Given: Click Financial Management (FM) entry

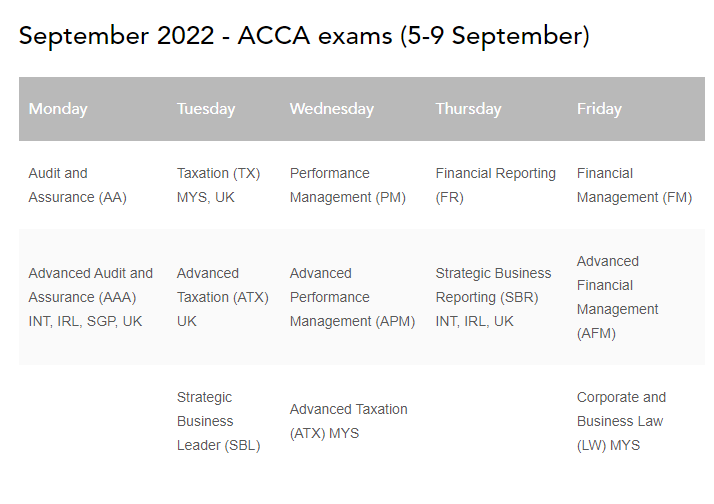Looking at the screenshot, I should (634, 185).
